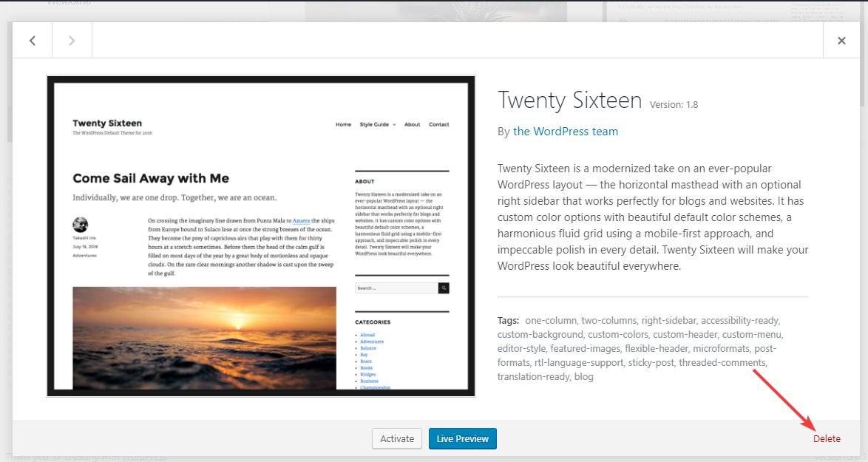Select Contact in the preview menu
Screen dimensions: 868x462
click(x=438, y=124)
